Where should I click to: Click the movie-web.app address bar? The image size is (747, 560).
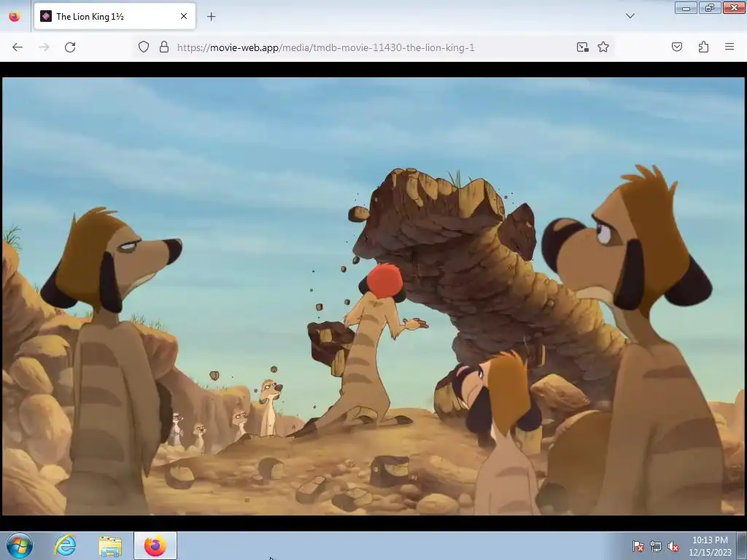(325, 47)
